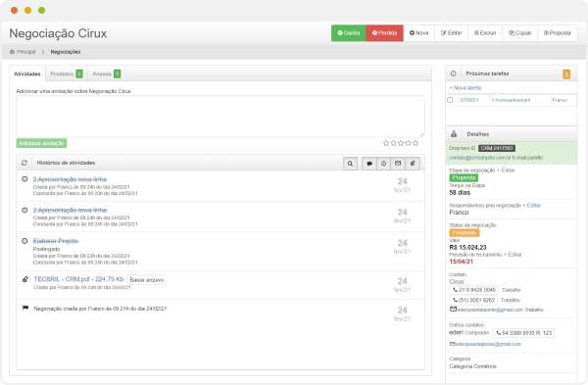Search activity history with magnifier icon
Viewport: 588px width, 385px height.
tap(350, 164)
